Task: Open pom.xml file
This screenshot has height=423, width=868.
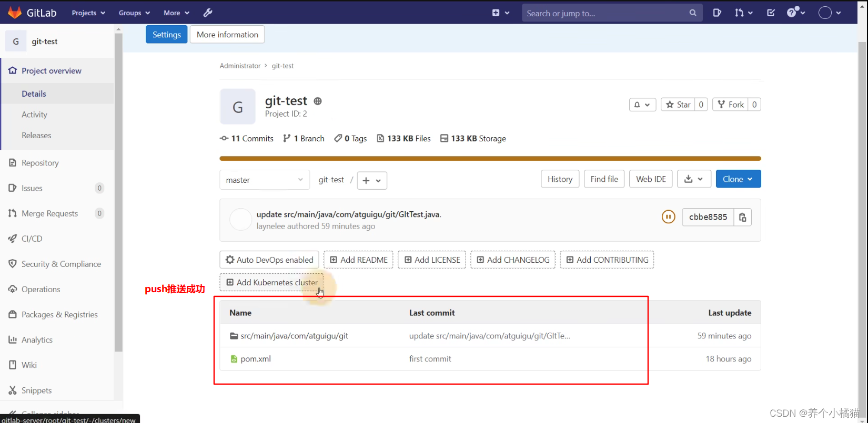Action: (x=256, y=359)
